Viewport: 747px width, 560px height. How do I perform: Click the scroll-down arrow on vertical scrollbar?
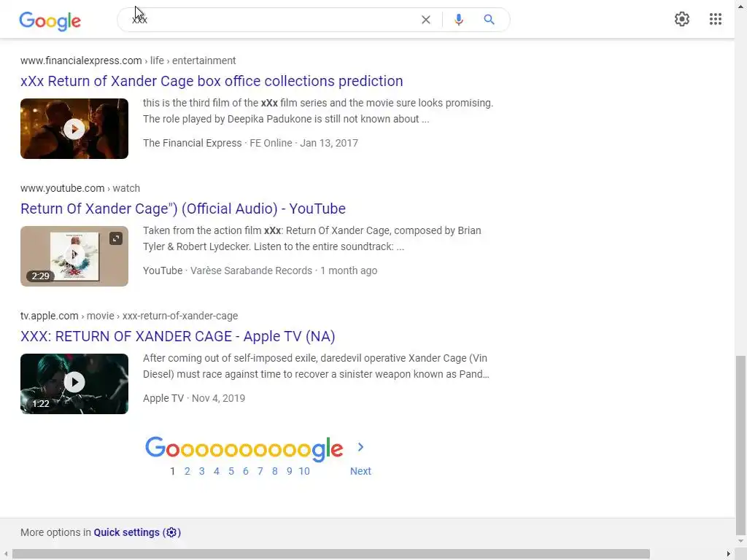click(741, 541)
